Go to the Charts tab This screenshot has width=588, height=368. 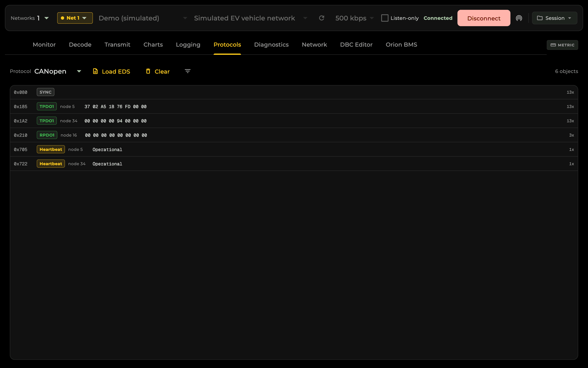(153, 45)
